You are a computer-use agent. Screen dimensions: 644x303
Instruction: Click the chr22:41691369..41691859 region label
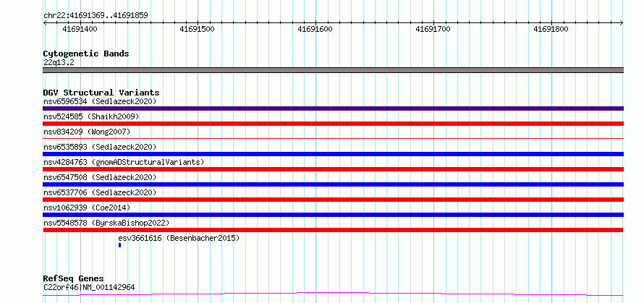(96, 16)
